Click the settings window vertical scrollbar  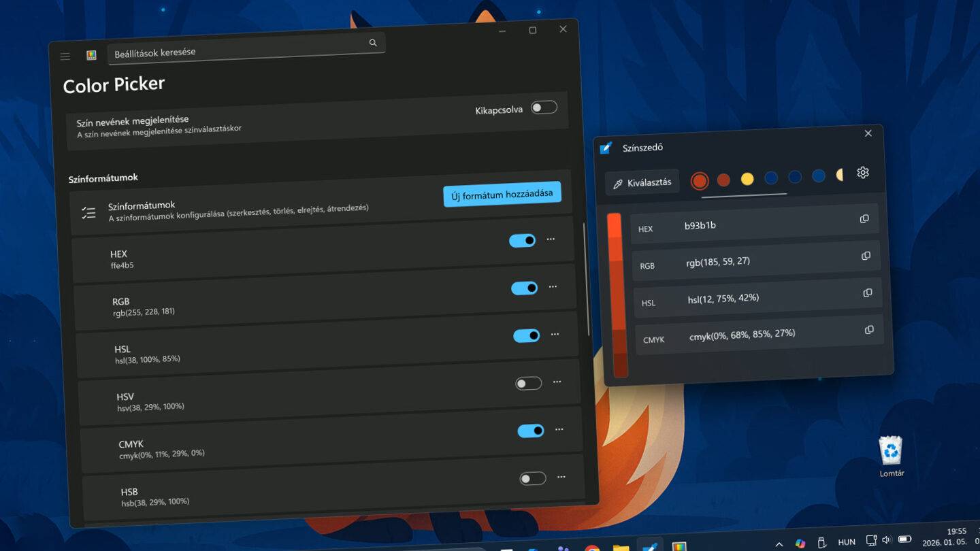pyautogui.click(x=586, y=278)
